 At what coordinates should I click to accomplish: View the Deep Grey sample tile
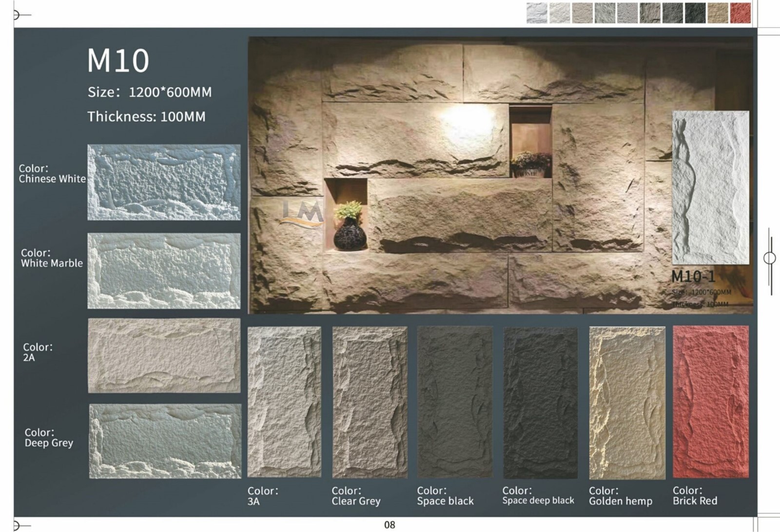click(x=166, y=441)
